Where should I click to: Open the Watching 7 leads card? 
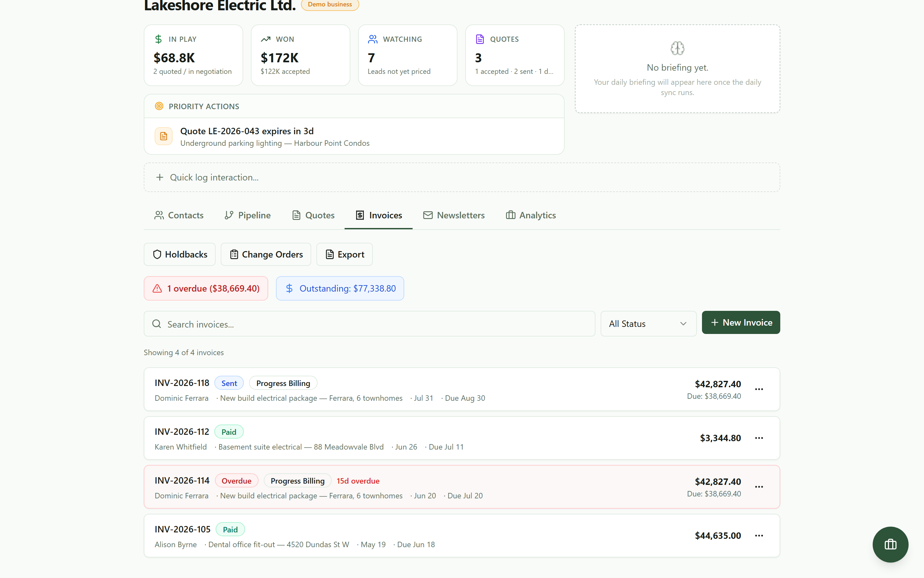(x=407, y=56)
